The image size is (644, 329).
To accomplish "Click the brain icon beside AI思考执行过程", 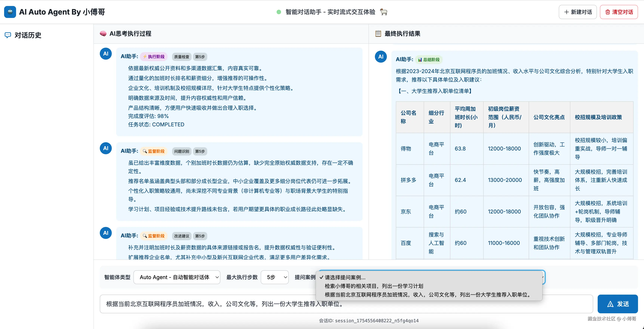I will 103,33.
